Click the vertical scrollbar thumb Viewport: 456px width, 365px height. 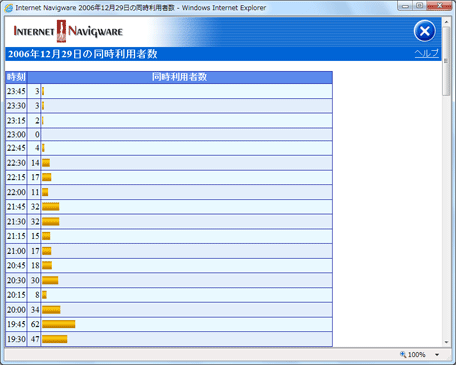point(446,61)
